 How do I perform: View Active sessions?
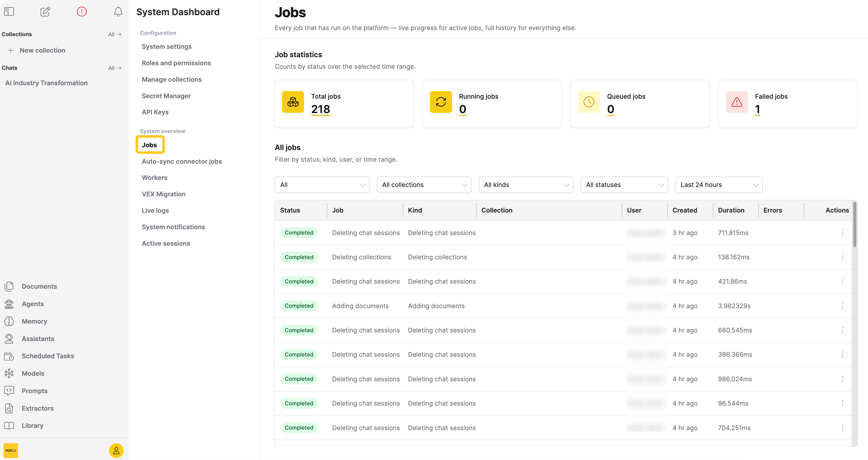pyautogui.click(x=166, y=243)
